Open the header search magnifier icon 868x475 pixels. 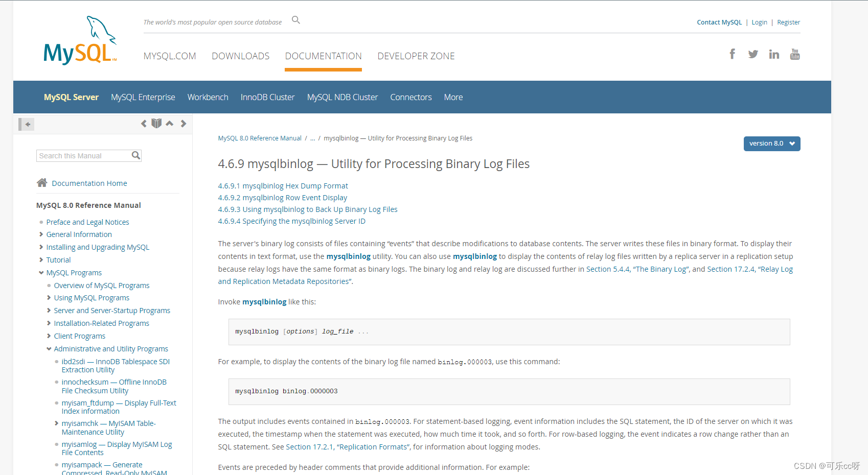click(x=296, y=20)
